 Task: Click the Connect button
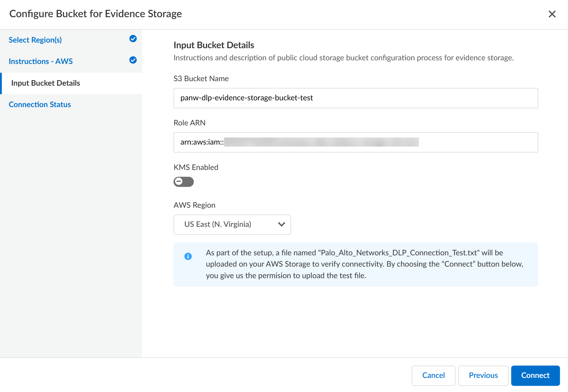click(535, 375)
